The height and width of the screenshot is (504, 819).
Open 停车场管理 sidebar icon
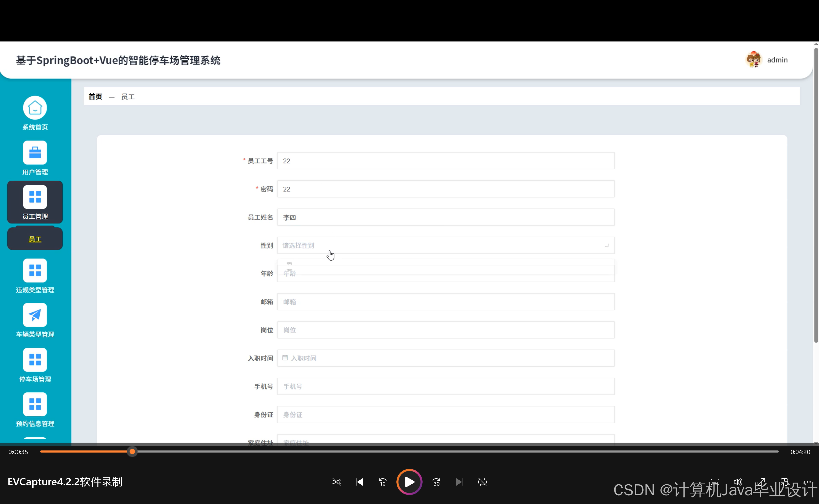click(x=35, y=360)
